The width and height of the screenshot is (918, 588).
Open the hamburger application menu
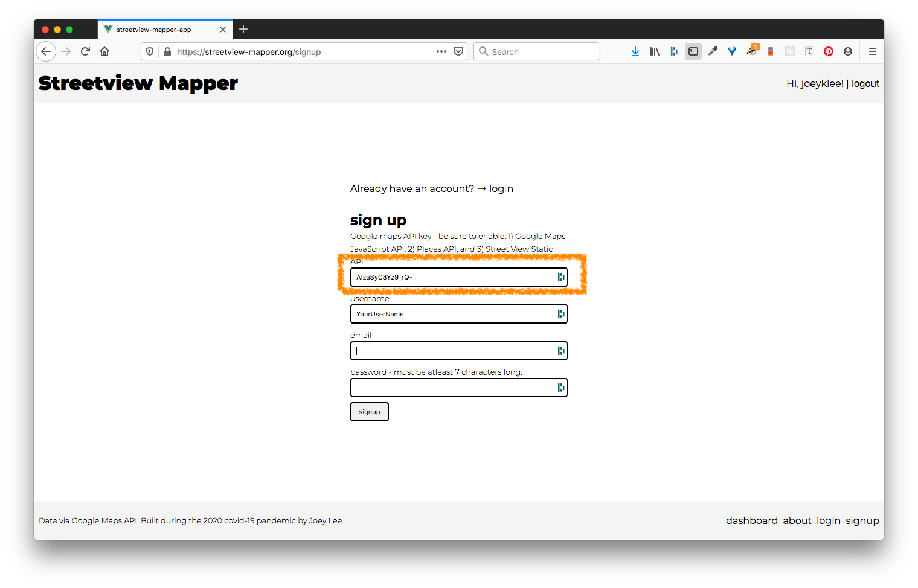(x=872, y=52)
